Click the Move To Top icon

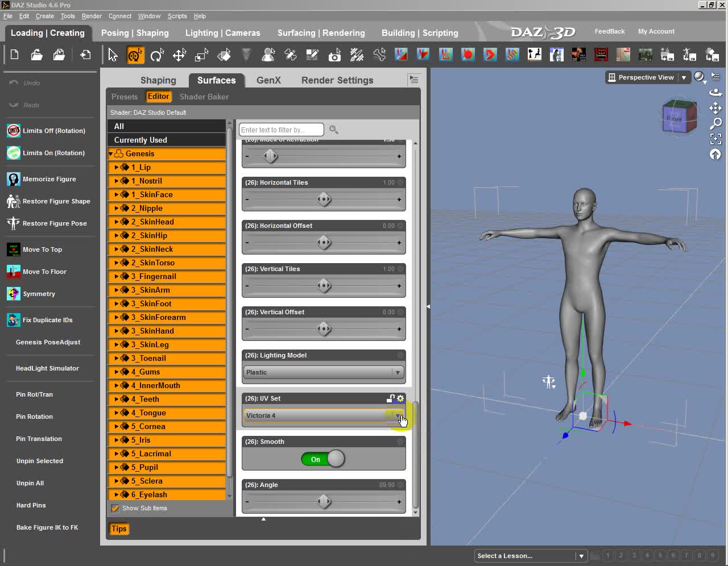coord(14,249)
